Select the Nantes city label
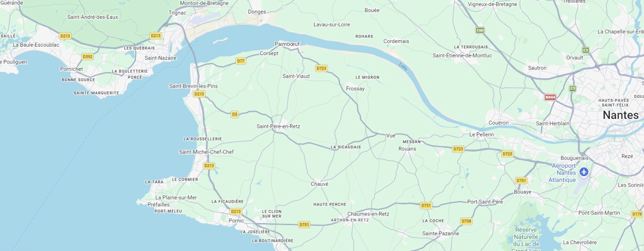This screenshot has height=251, width=644. pos(621,115)
